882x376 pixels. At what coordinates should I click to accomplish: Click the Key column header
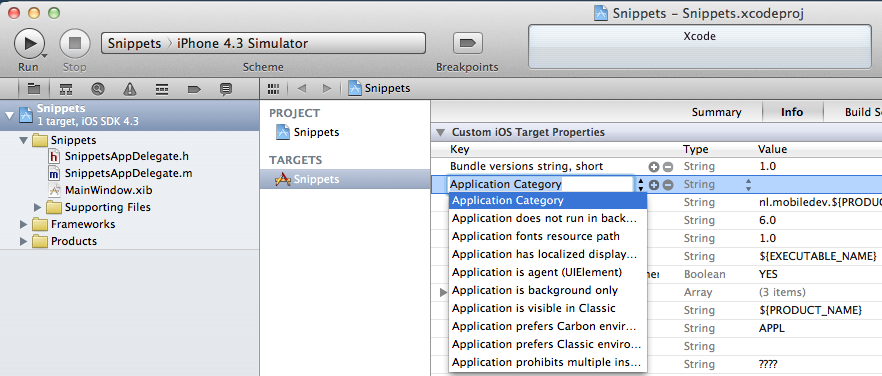tap(460, 150)
